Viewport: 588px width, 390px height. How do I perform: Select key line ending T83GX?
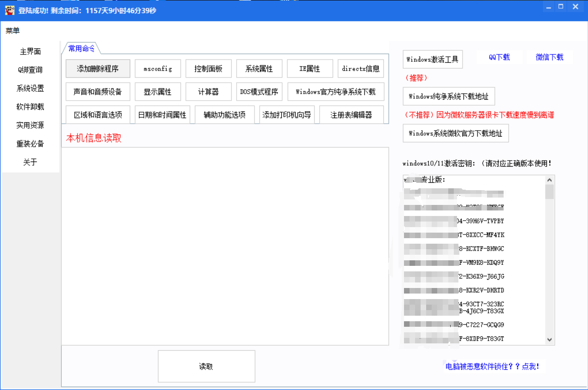pyautogui.click(x=454, y=311)
